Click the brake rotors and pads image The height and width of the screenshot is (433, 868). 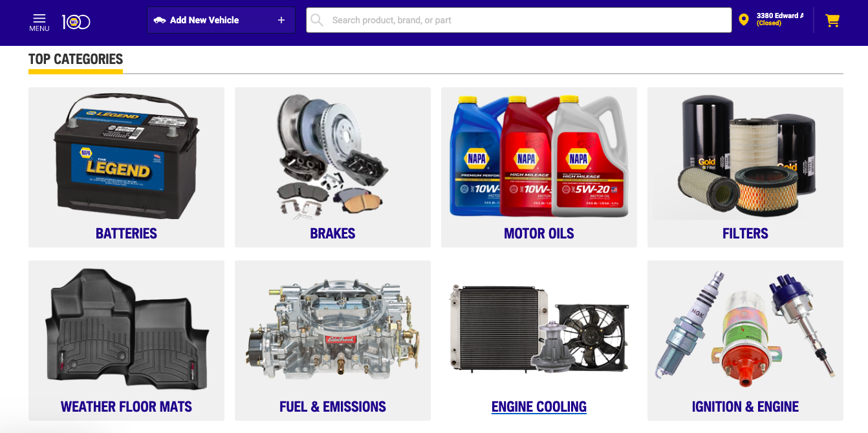332,156
